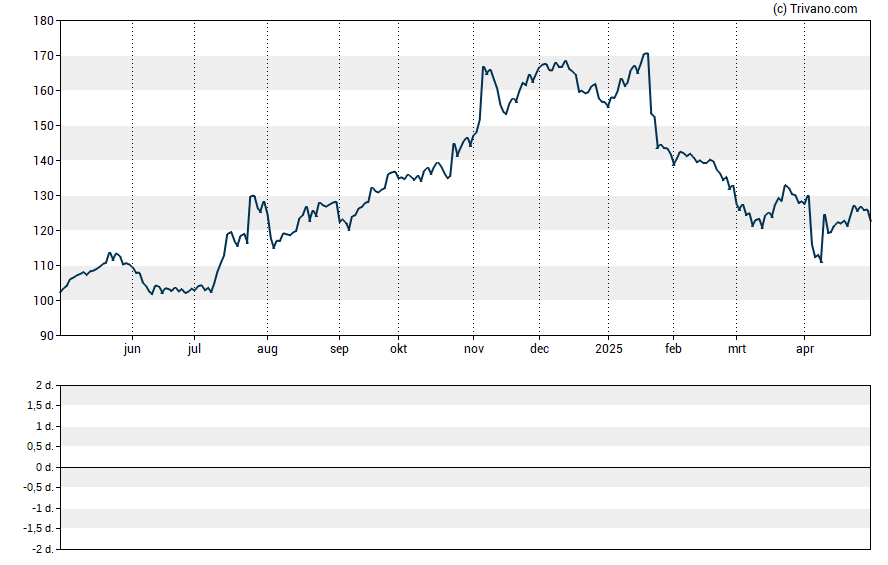Click the 'aug' month label
Screen dimensions: 888x565
[267, 349]
